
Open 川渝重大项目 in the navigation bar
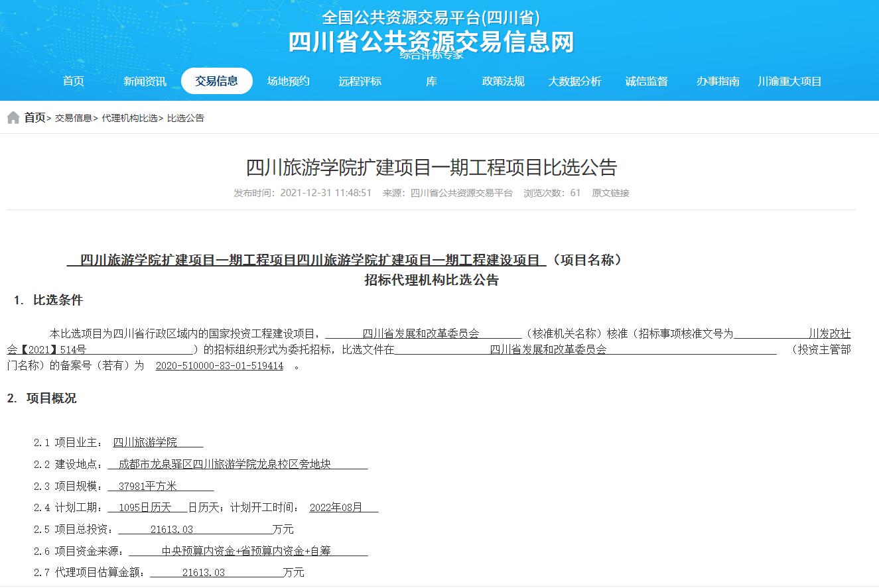coord(790,81)
